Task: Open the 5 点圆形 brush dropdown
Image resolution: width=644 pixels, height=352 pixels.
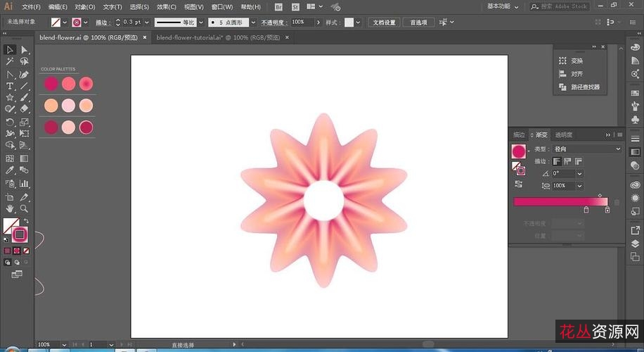Action: point(253,23)
